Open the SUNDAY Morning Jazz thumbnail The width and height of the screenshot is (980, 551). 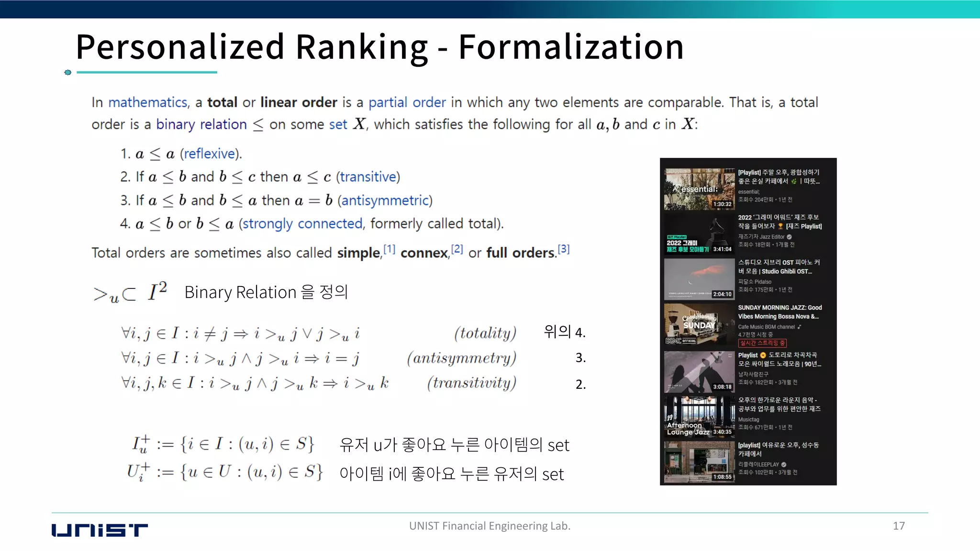[x=699, y=324]
